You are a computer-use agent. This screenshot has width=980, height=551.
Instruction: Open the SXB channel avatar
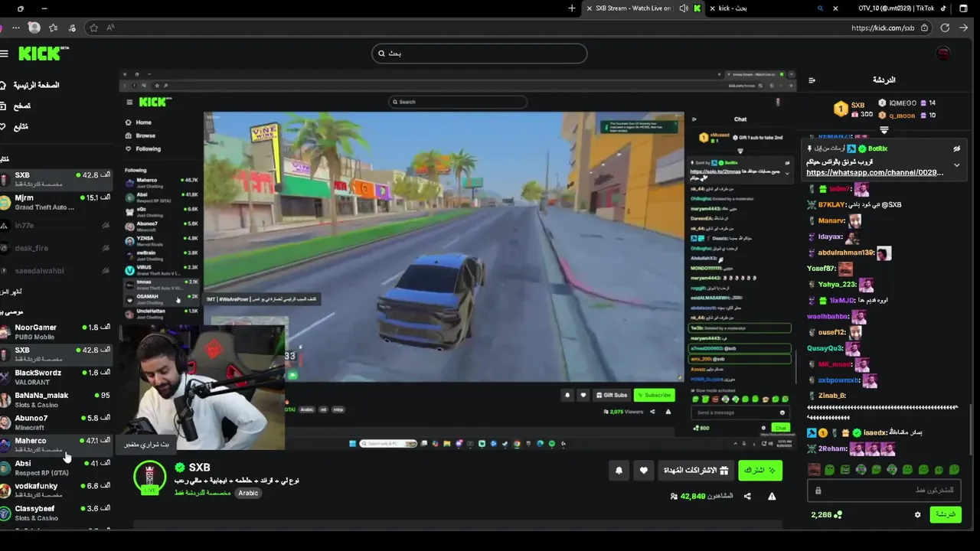pyautogui.click(x=149, y=478)
